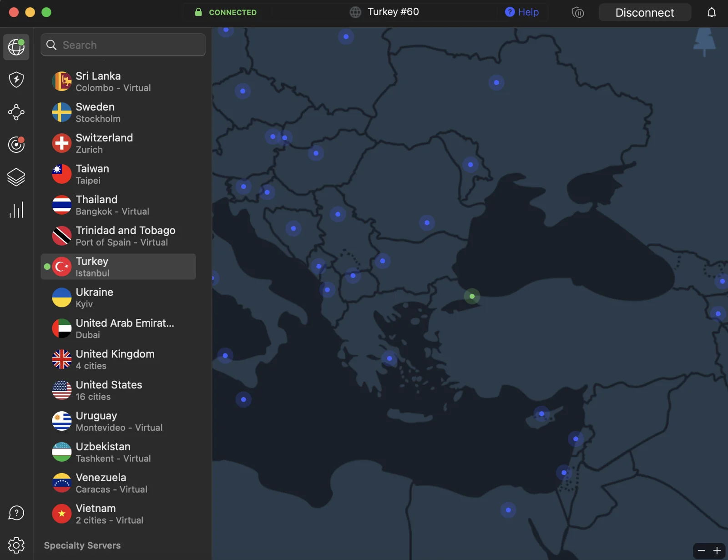
Task: Open the Threat Protection shield panel
Action: tap(16, 80)
